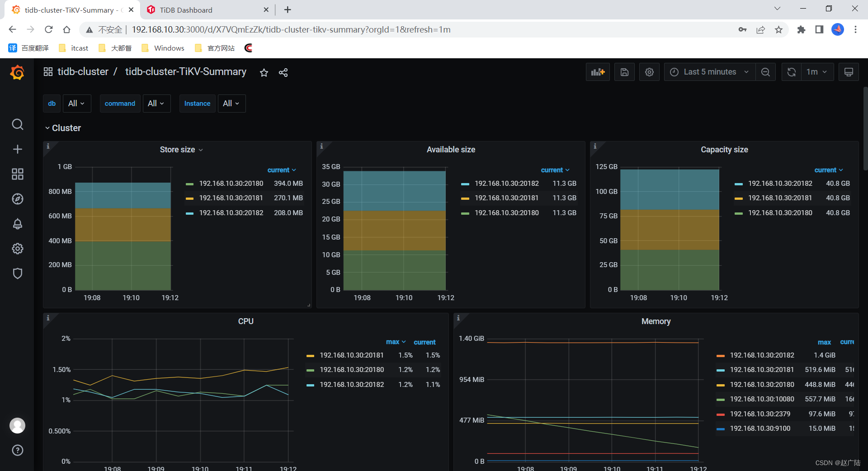Open the 1m refresh interval dropdown
Viewport: 868px width, 471px height.
pyautogui.click(x=817, y=72)
